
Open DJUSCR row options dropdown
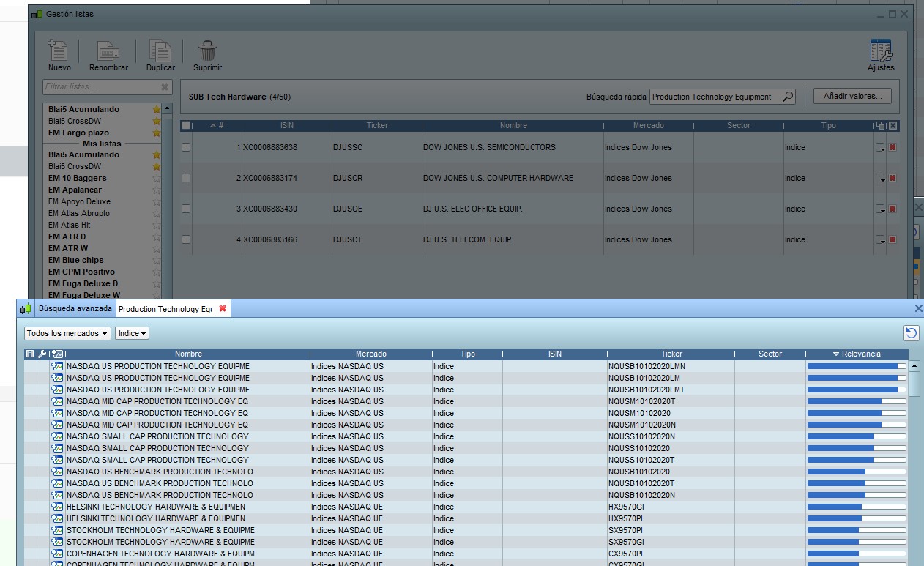click(x=880, y=178)
